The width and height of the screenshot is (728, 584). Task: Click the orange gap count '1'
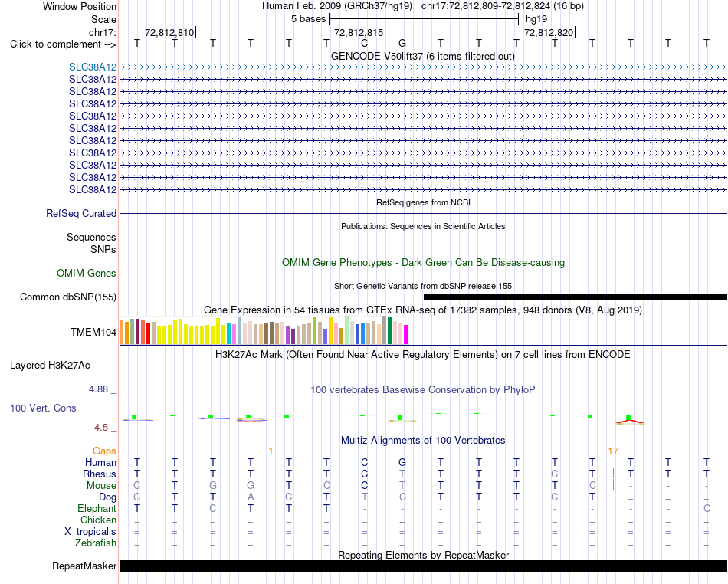[271, 451]
